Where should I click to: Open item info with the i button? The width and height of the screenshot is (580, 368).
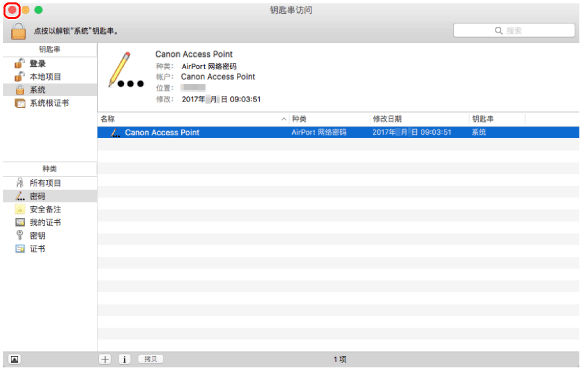tap(124, 359)
